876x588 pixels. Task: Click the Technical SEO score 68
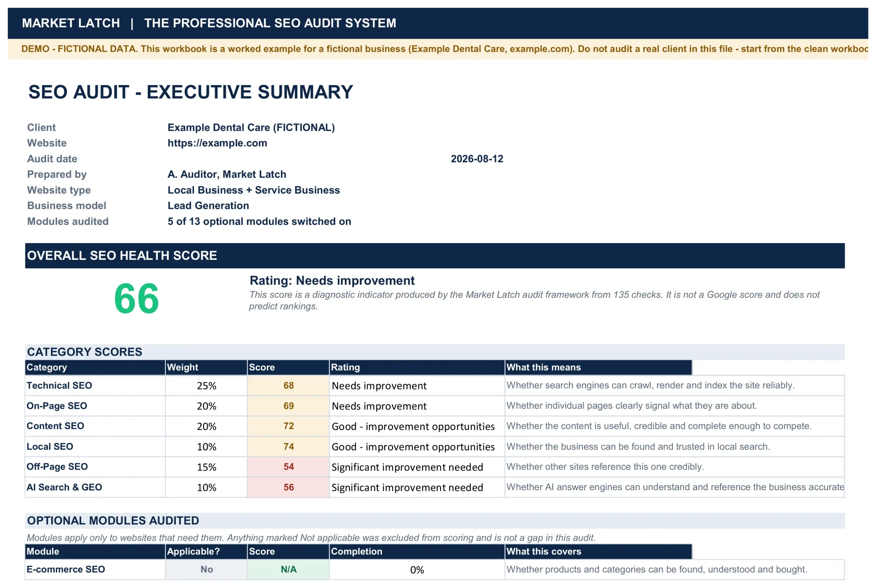coord(288,385)
